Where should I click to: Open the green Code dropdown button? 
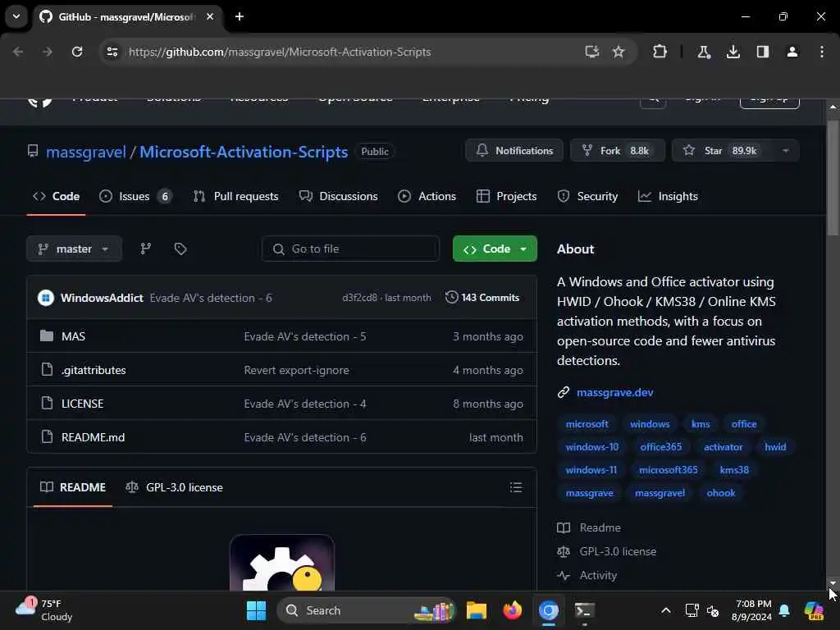click(495, 249)
